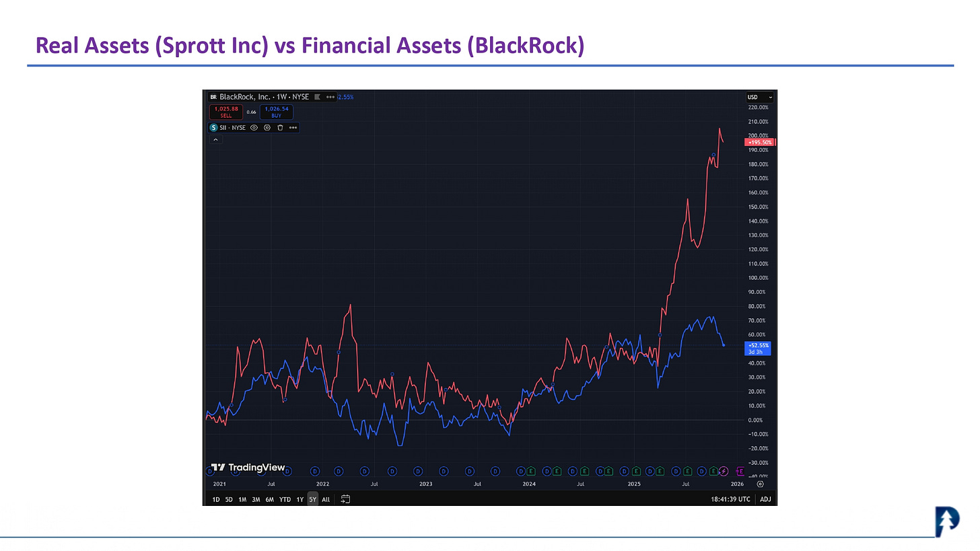
Task: Open symbol search via BlackRock, Inc. title
Action: pos(265,97)
